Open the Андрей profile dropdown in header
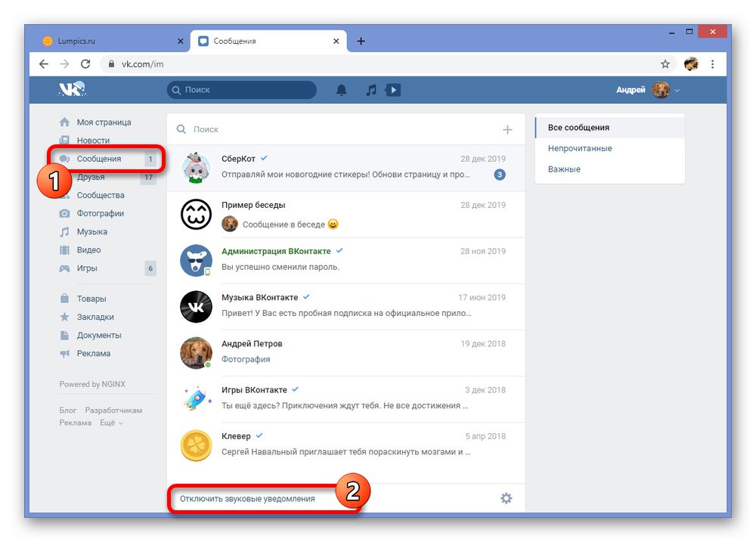Viewport: 756px width, 542px height. coord(677,90)
